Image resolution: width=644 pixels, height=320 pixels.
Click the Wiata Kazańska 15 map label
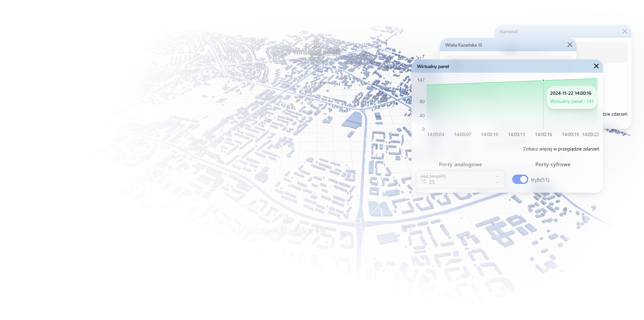tap(286, 231)
